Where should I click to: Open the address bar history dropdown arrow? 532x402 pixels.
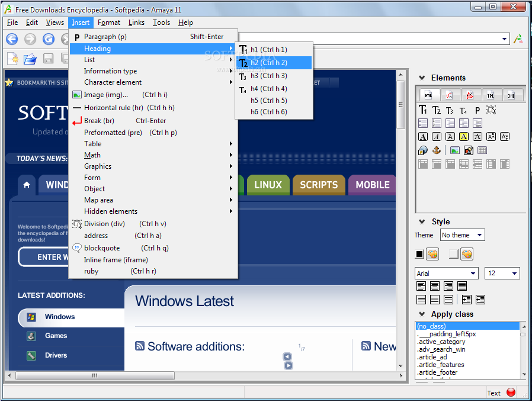point(505,38)
